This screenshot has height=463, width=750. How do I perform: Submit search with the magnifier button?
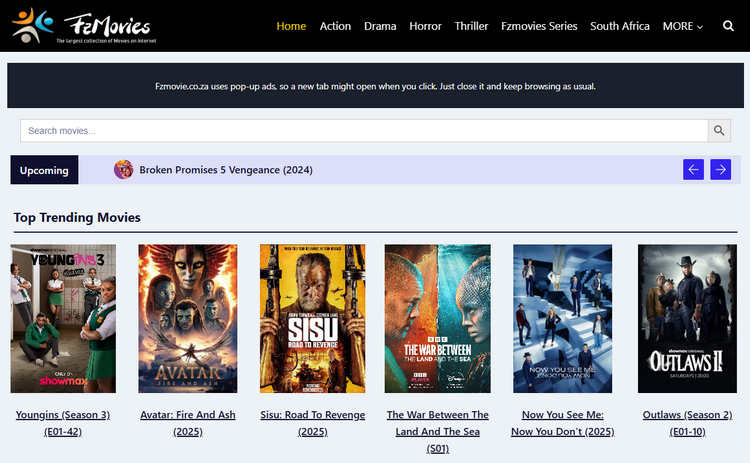[719, 131]
